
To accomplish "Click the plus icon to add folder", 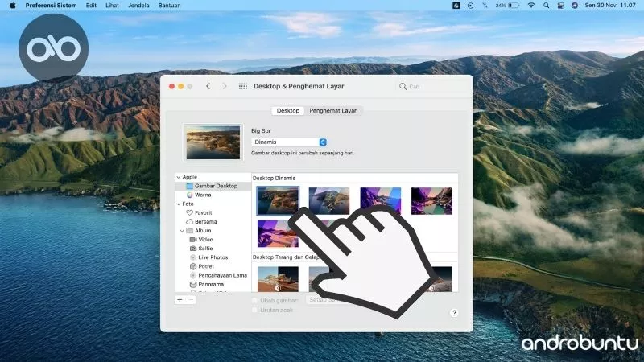I will click(x=180, y=299).
